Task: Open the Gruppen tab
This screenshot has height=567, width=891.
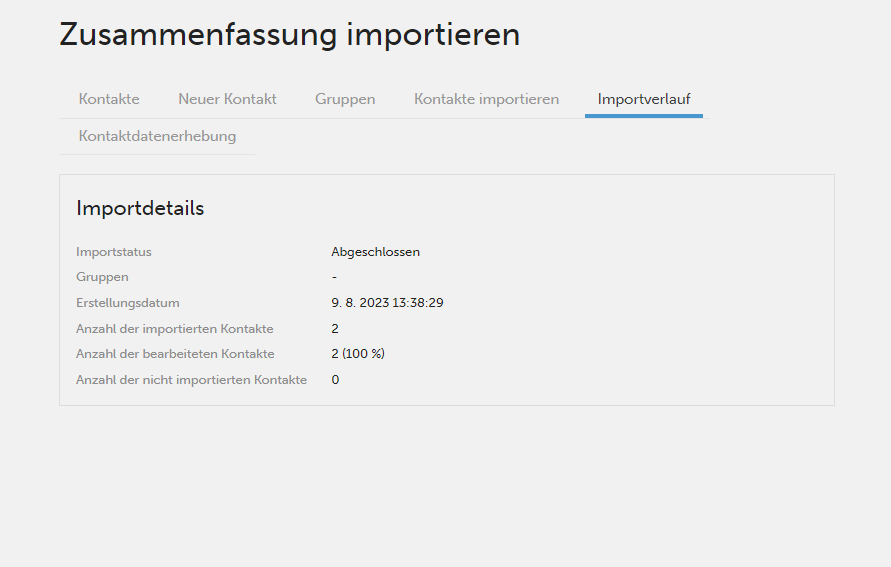Action: pos(345,99)
